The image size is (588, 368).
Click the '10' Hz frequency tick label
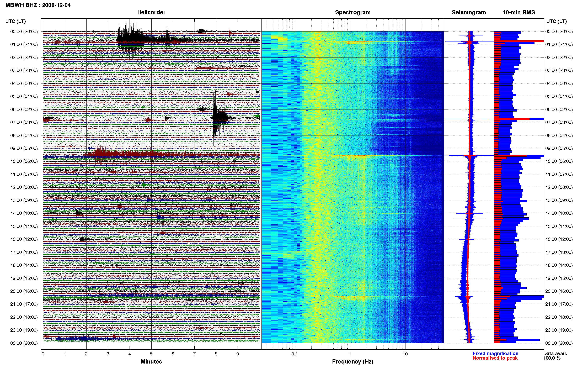coord(405,354)
